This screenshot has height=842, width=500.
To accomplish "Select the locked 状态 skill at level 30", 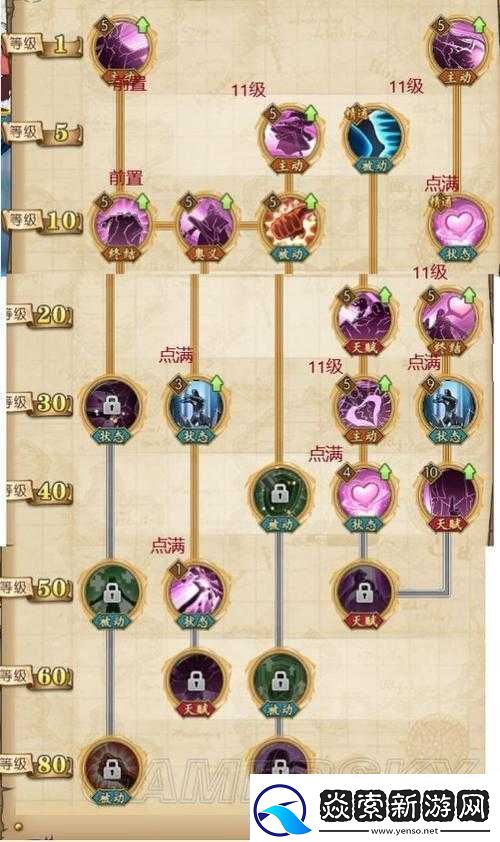I will (111, 408).
